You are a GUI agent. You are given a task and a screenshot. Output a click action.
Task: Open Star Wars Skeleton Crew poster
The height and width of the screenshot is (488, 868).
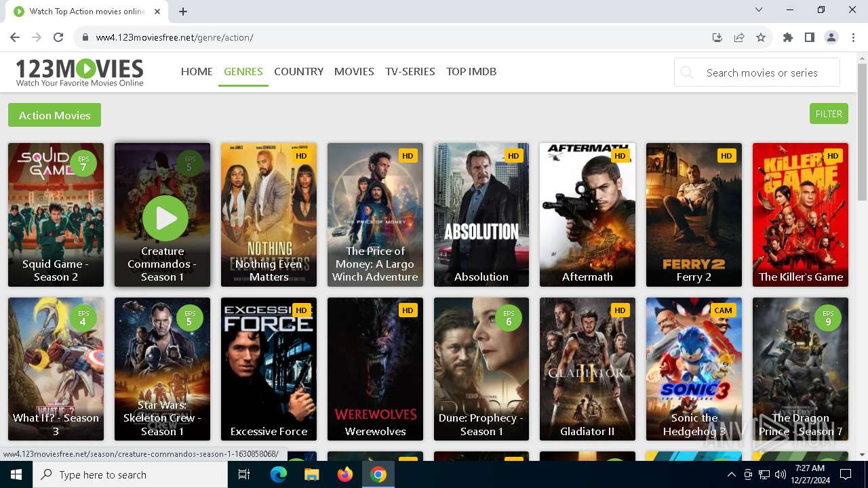[162, 369]
